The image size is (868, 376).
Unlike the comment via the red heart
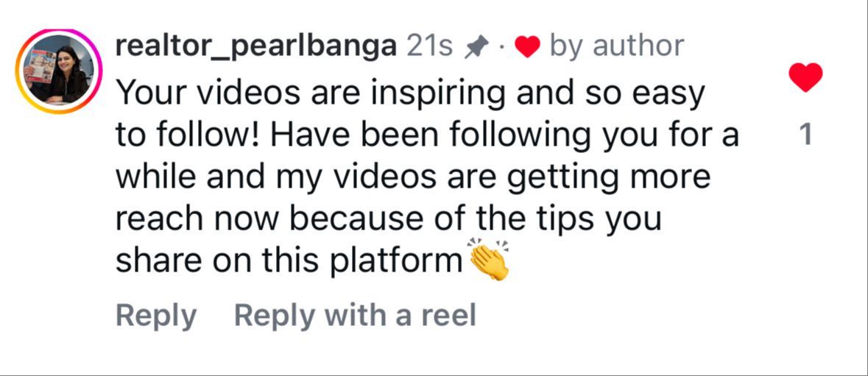805,77
